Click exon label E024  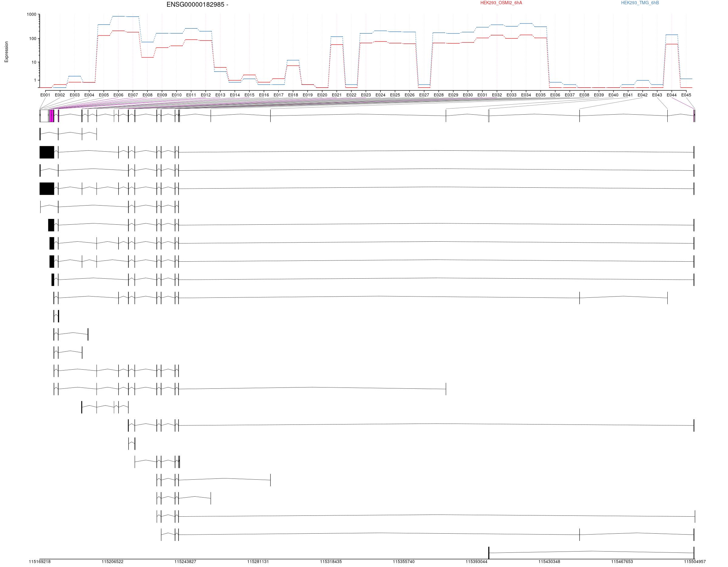click(380, 95)
